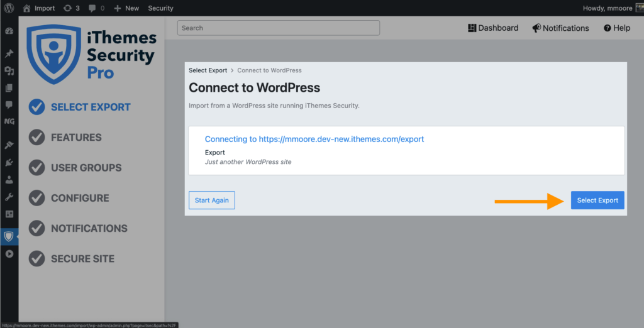Click the Search input field
The height and width of the screenshot is (328, 644).
tap(279, 28)
